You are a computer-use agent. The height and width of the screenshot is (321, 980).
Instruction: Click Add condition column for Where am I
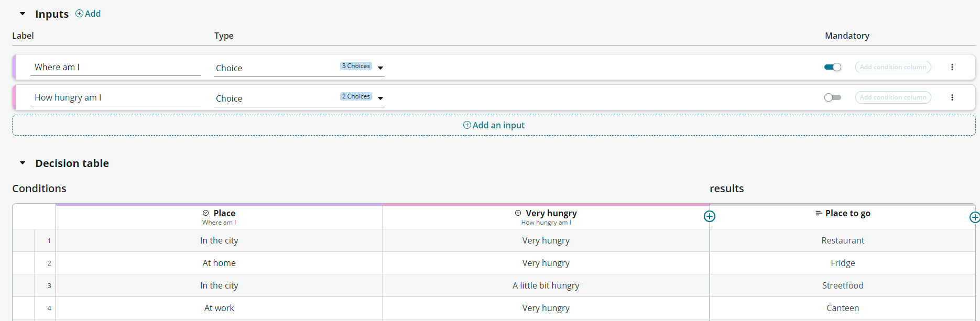click(892, 67)
